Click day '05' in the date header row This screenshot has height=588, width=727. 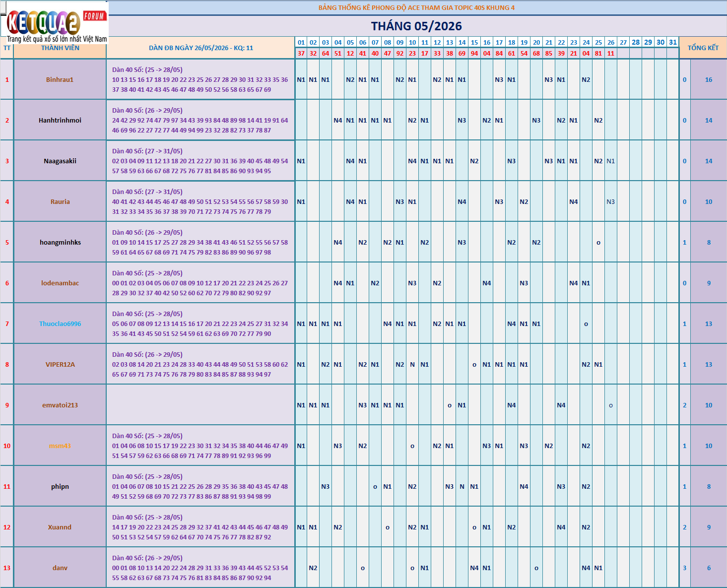coord(350,42)
